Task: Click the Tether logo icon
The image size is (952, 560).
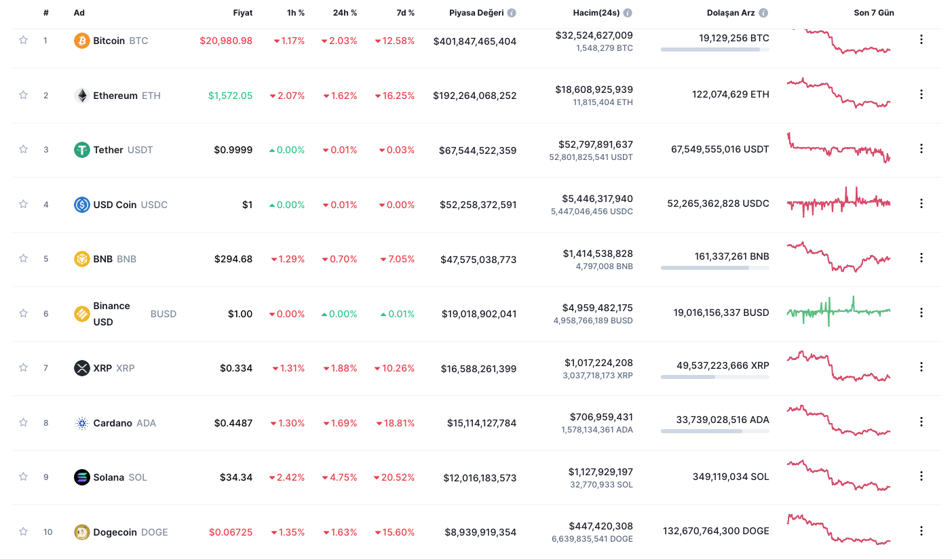Action: coord(81,150)
